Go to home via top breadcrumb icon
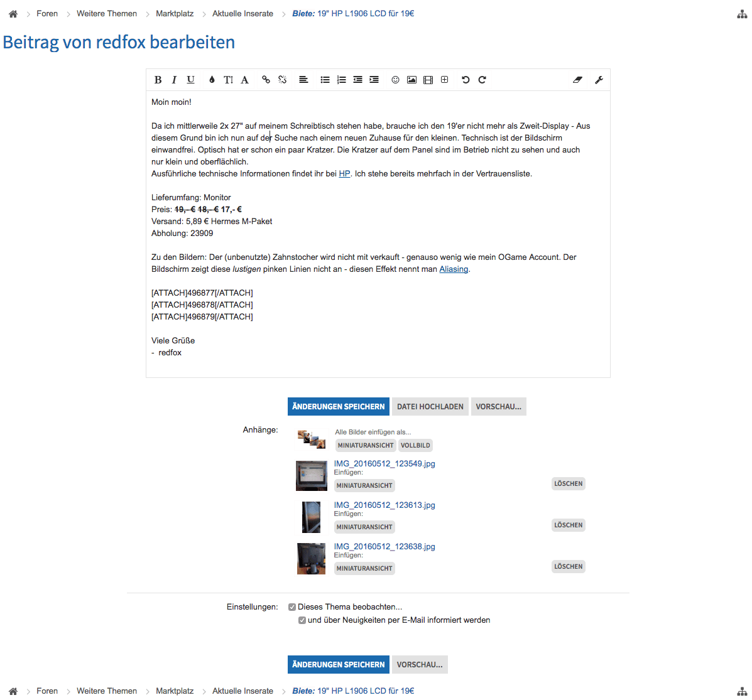The width and height of the screenshot is (752, 700). pos(13,14)
